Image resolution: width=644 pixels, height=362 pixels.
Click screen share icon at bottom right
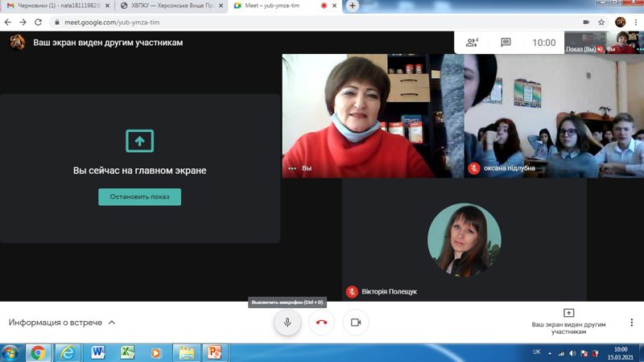(x=568, y=313)
